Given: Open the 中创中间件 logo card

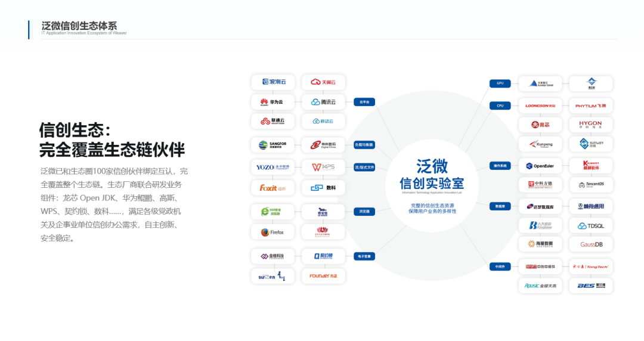Looking at the screenshot, I should tap(540, 266).
